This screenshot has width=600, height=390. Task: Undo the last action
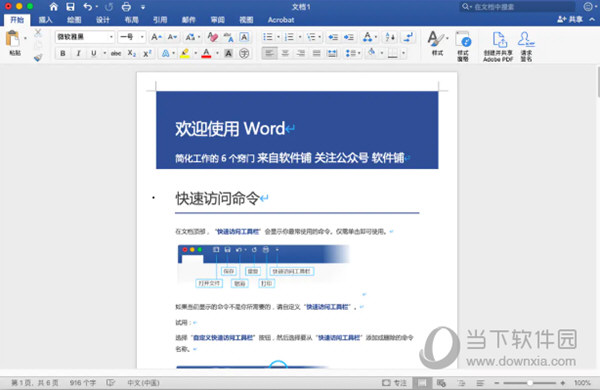88,7
